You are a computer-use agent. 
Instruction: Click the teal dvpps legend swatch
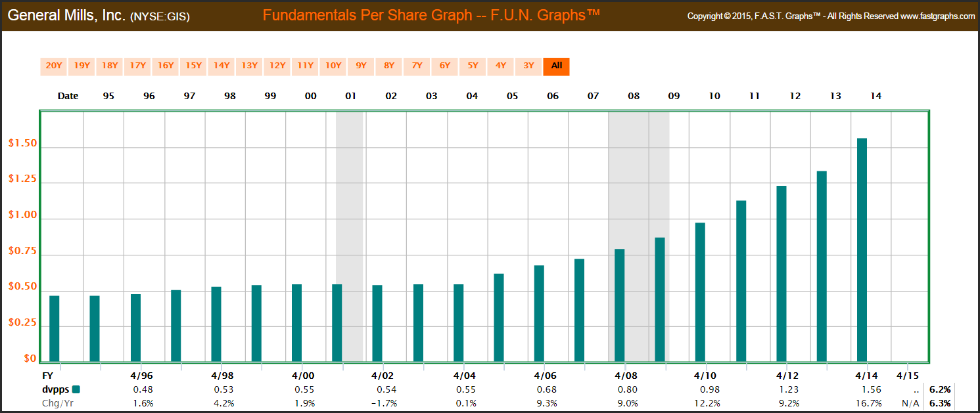pyautogui.click(x=76, y=390)
